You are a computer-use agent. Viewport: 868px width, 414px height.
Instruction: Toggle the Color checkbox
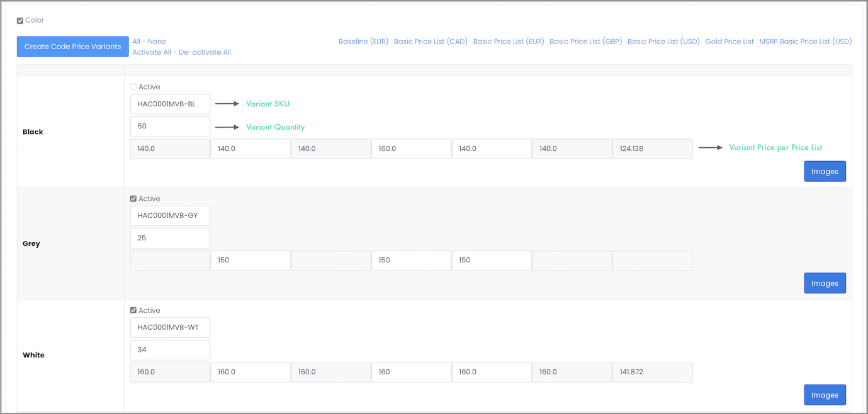tap(20, 21)
